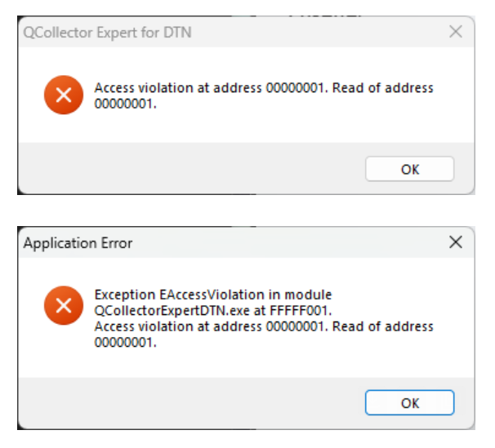Click the red error icon in QCollector dialog

click(64, 95)
